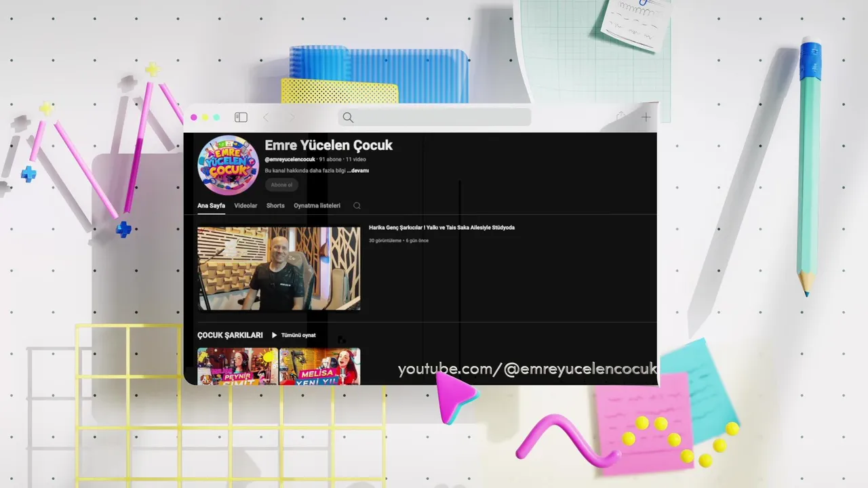Viewport: 868px width, 488px height.
Task: Click the teal maximize window dot
Action: [x=216, y=117]
